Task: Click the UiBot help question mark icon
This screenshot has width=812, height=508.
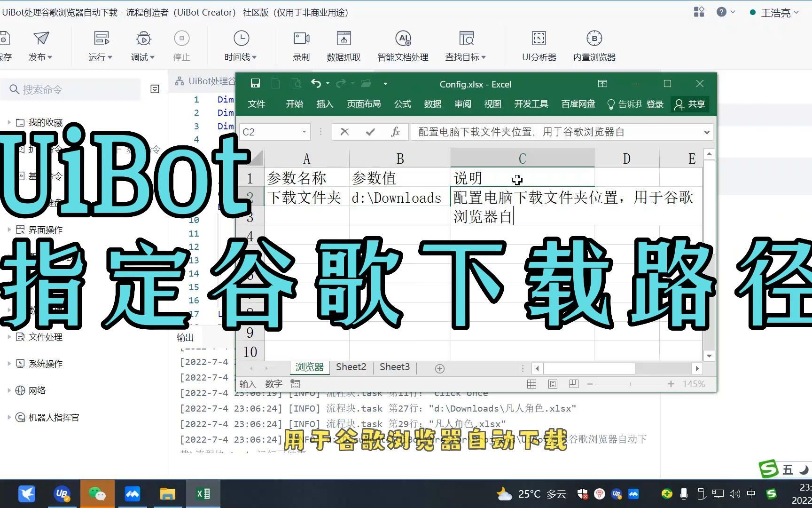Action: [722, 12]
